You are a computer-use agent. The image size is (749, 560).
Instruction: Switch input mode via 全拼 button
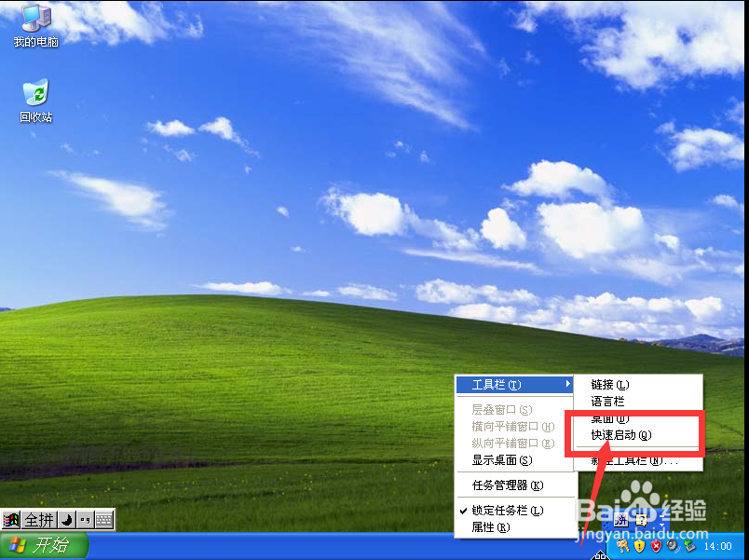[x=39, y=519]
